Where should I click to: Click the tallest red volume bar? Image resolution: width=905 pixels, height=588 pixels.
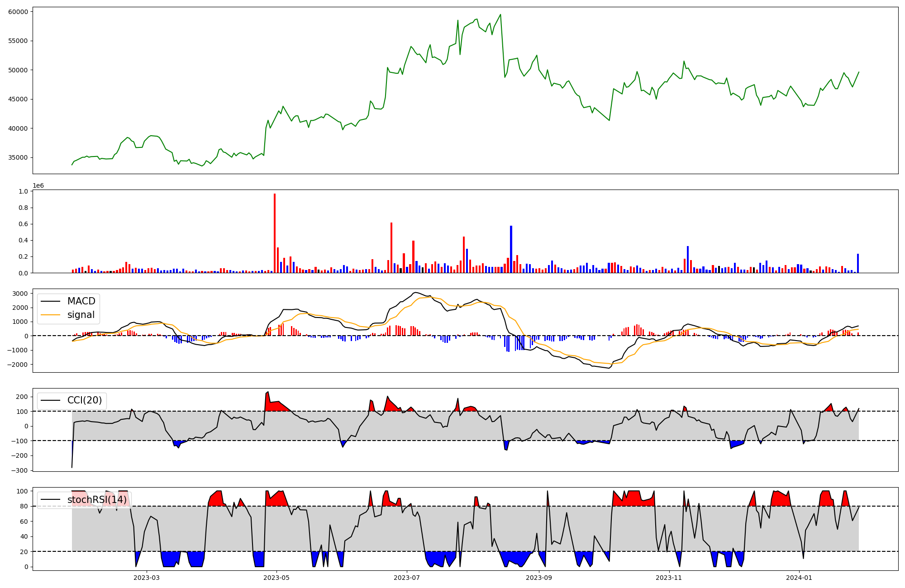(x=275, y=233)
